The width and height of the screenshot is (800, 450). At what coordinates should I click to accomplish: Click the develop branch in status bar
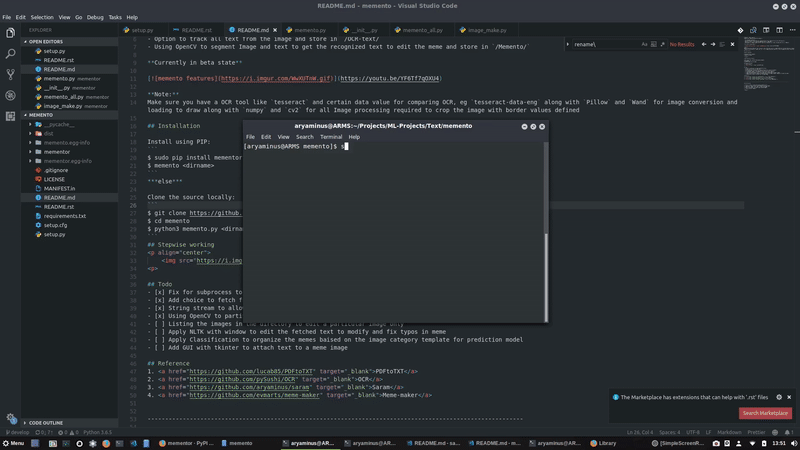pos(17,432)
